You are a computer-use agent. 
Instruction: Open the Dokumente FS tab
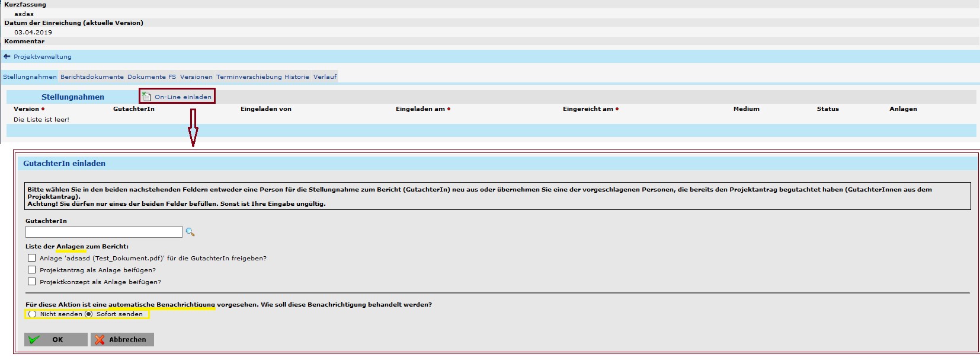tap(152, 77)
